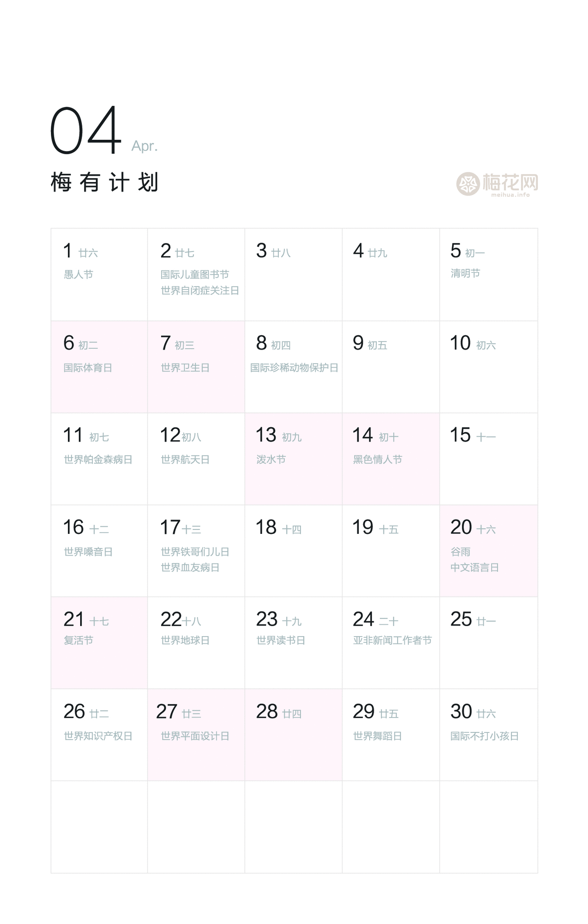Open the 清明节 entry on April 5
Viewport: 588px width, 924px height.
(465, 273)
